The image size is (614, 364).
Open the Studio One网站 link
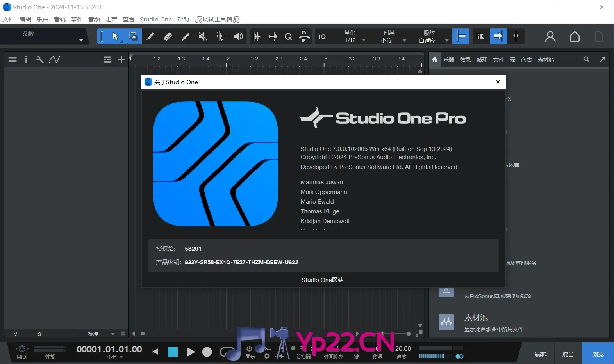tap(323, 280)
